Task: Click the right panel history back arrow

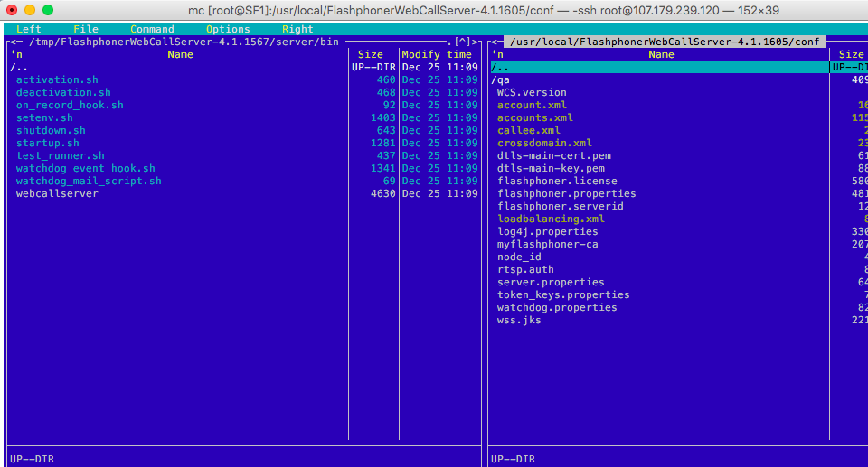Action: 494,42
